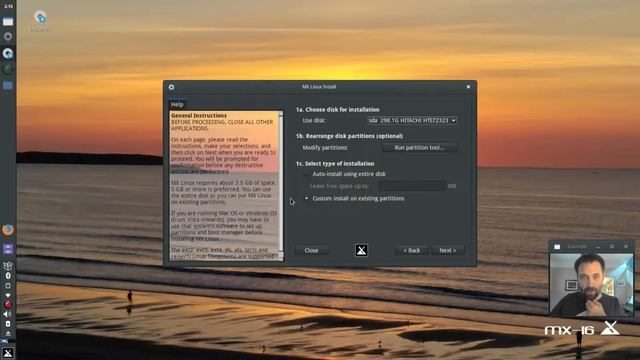The height and width of the screenshot is (360, 640).
Task: Click '1b. Rearrange disk partitions (optional)' label
Action: [x=349, y=136]
